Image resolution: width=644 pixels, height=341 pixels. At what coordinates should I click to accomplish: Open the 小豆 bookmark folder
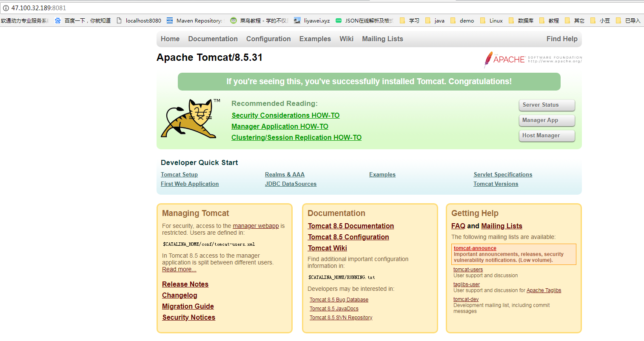[600, 20]
